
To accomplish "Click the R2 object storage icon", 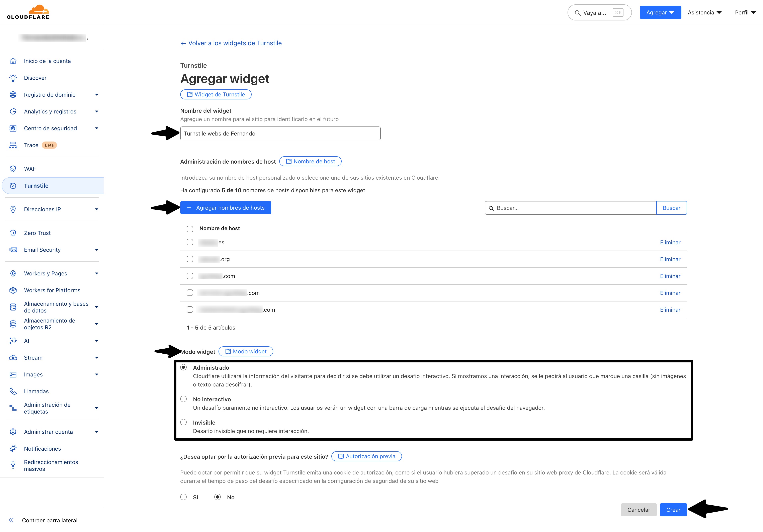I will click(13, 324).
